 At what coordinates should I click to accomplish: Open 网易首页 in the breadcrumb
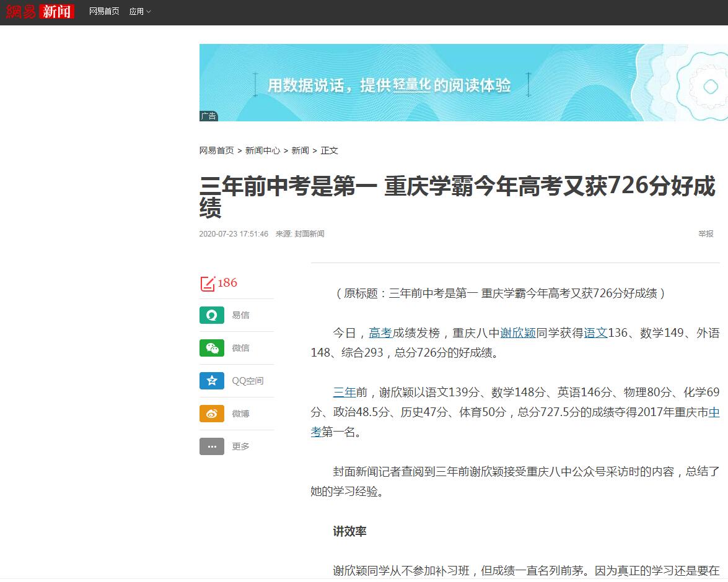(216, 150)
